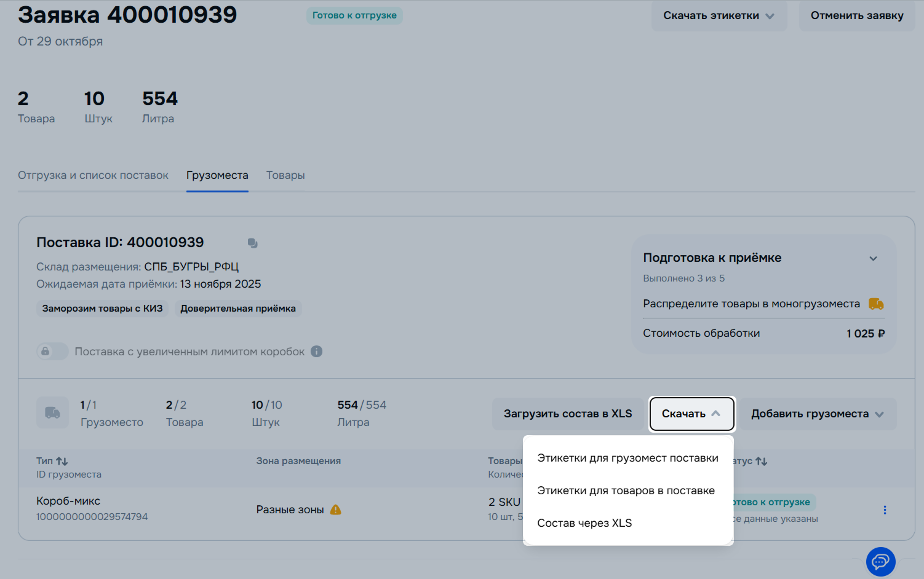Click Загрузить состав в XLS button
This screenshot has width=924, height=579.
[567, 414]
